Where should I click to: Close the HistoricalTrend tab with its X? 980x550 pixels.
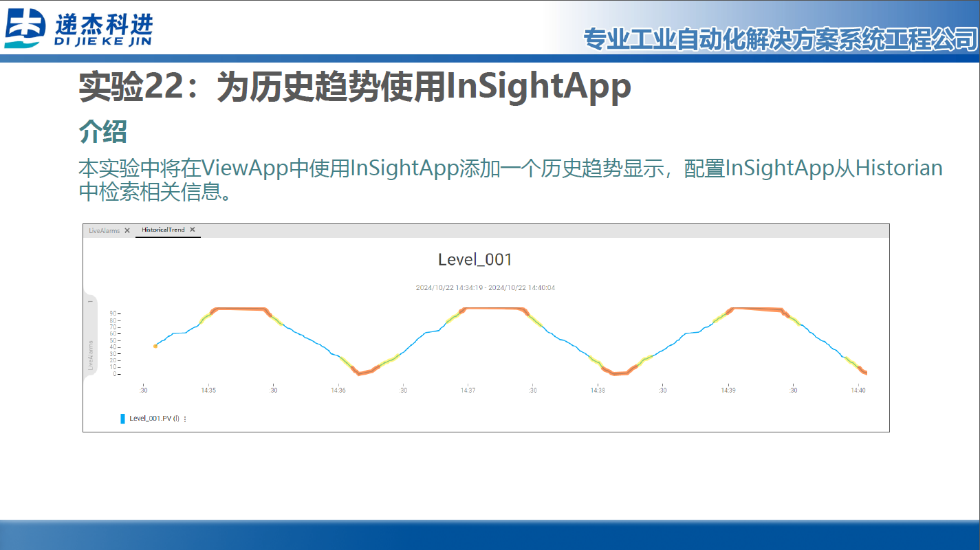[193, 230]
